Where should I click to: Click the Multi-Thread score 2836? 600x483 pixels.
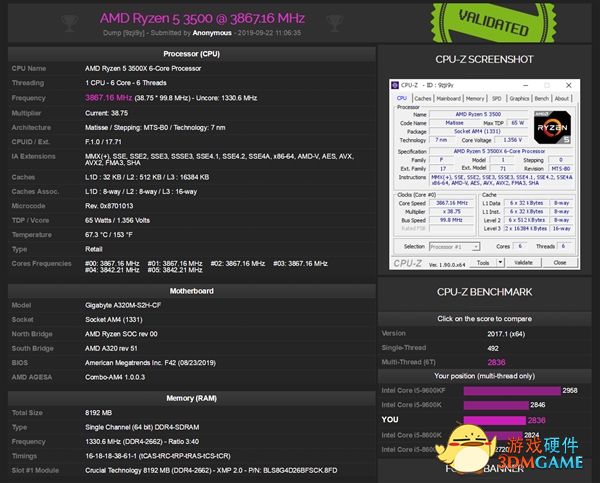tap(496, 362)
